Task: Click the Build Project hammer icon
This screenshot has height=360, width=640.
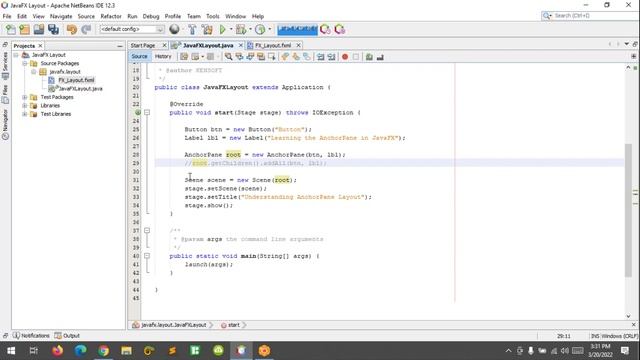Action: (192, 29)
